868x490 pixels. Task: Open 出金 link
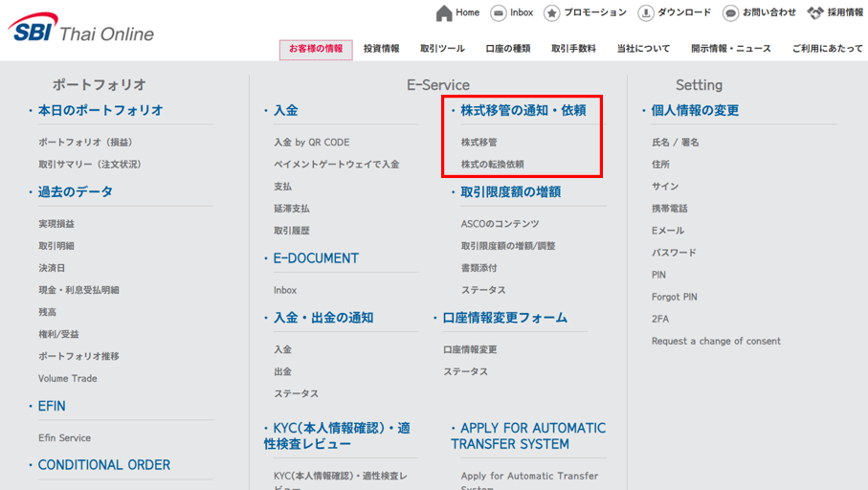(282, 371)
